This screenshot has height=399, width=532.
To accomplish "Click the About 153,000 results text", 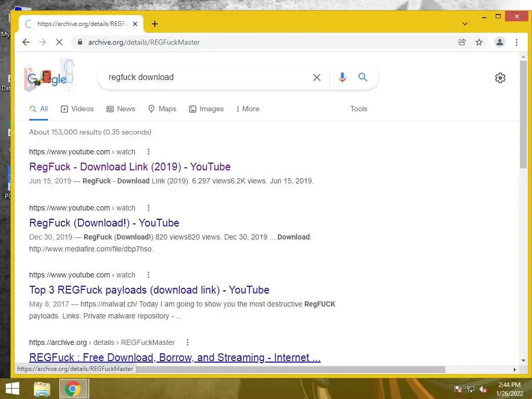I will point(90,132).
